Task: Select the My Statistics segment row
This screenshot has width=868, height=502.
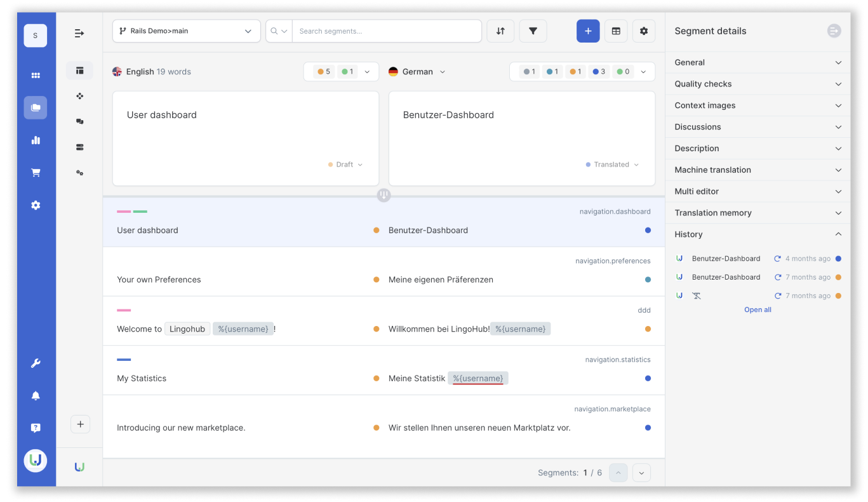Action: [x=384, y=370]
